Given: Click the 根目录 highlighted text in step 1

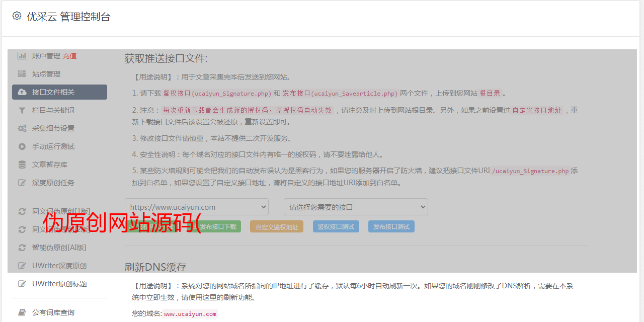Looking at the screenshot, I should (490, 93).
